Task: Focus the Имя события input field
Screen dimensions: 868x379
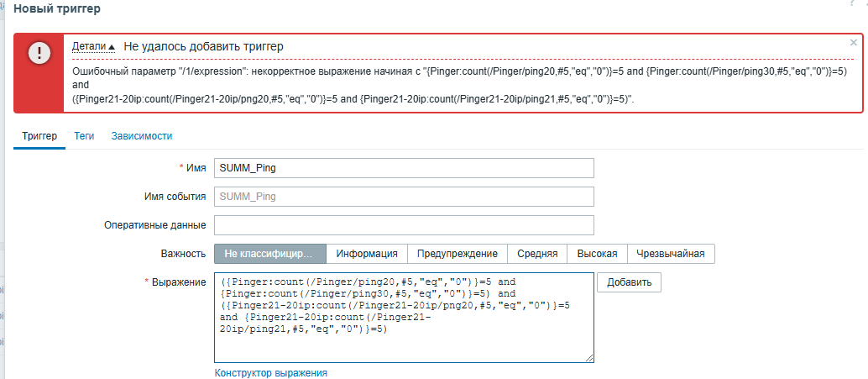Action: (404, 197)
